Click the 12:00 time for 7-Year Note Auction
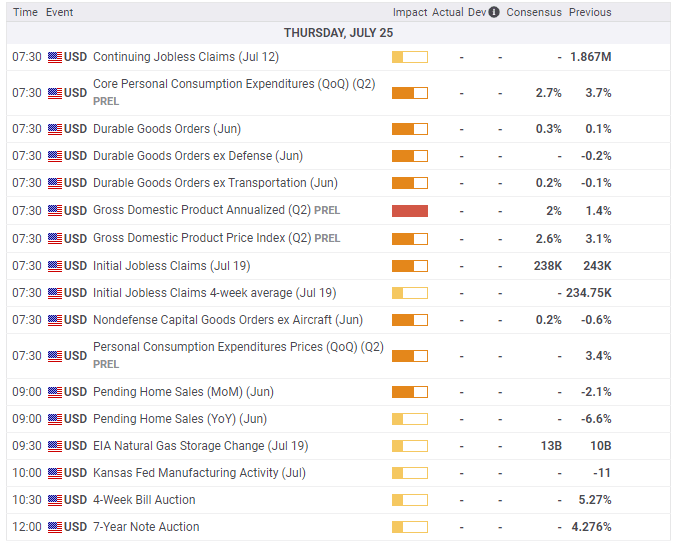The width and height of the screenshot is (681, 543). (x=27, y=527)
